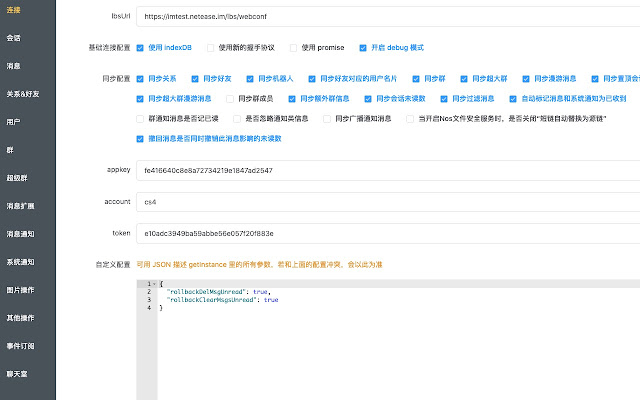
Task: Toggle the 同步关系 checkbox
Action: (x=140, y=79)
